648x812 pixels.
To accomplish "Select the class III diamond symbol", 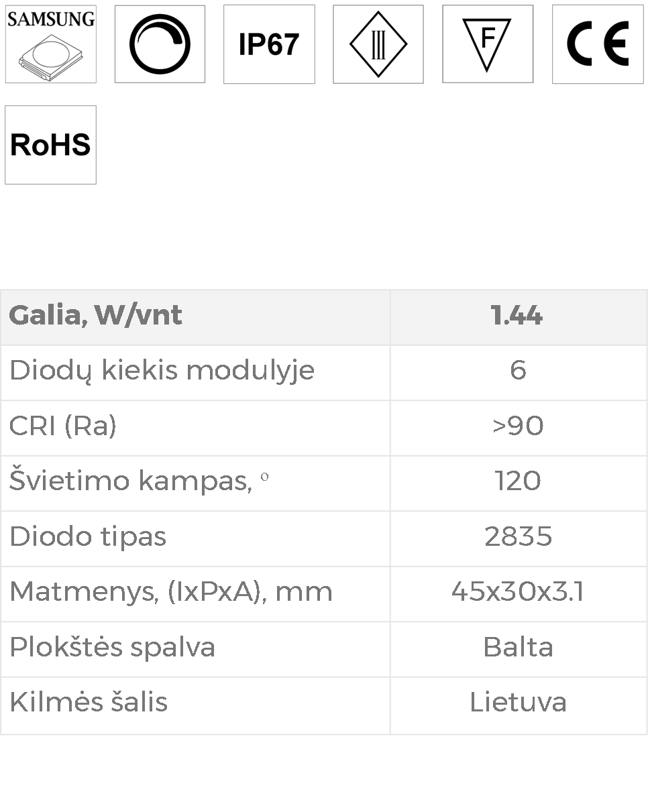I will point(378,44).
